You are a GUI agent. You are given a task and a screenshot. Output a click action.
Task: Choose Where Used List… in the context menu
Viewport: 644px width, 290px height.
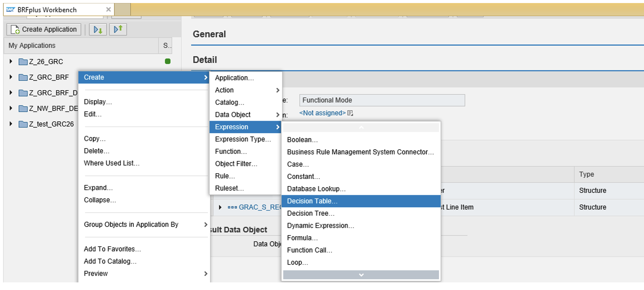pos(144,163)
